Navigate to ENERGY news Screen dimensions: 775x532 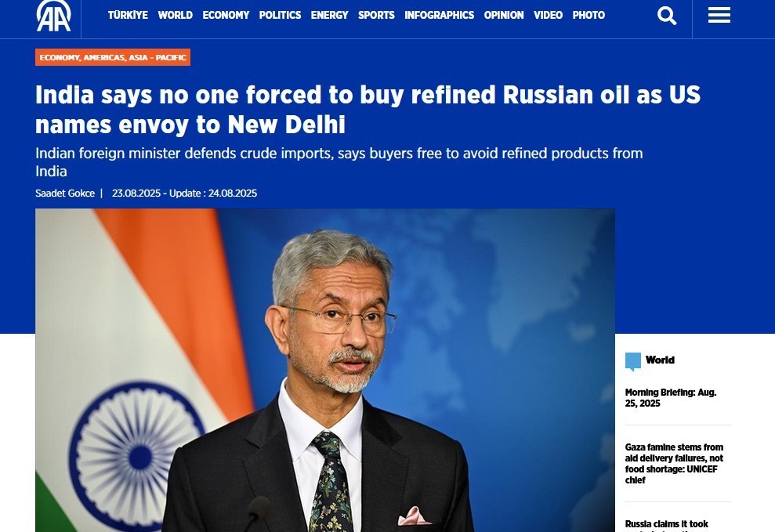pyautogui.click(x=329, y=16)
